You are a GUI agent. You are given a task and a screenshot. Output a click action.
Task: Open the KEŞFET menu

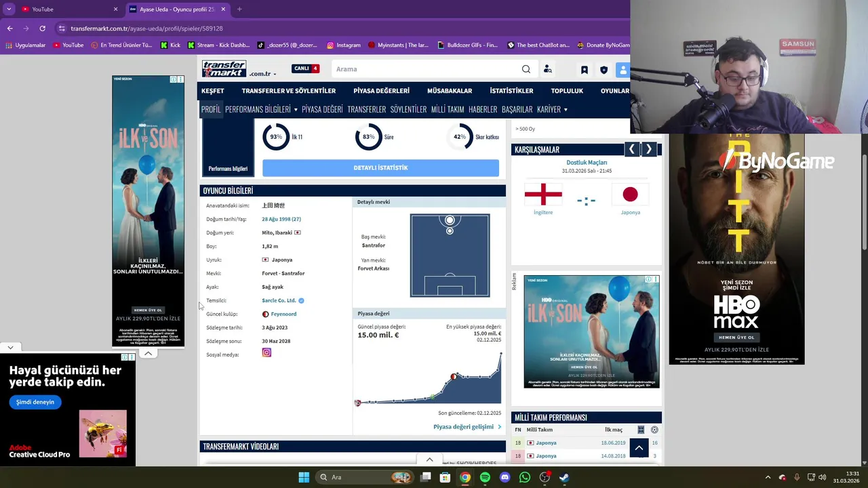click(212, 91)
